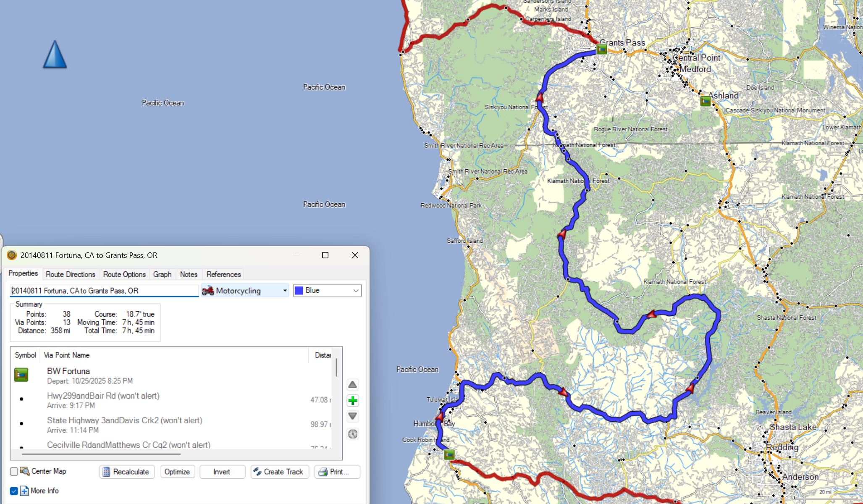Open the Blue route color dropdown
This screenshot has width=863, height=504.
[x=327, y=291]
